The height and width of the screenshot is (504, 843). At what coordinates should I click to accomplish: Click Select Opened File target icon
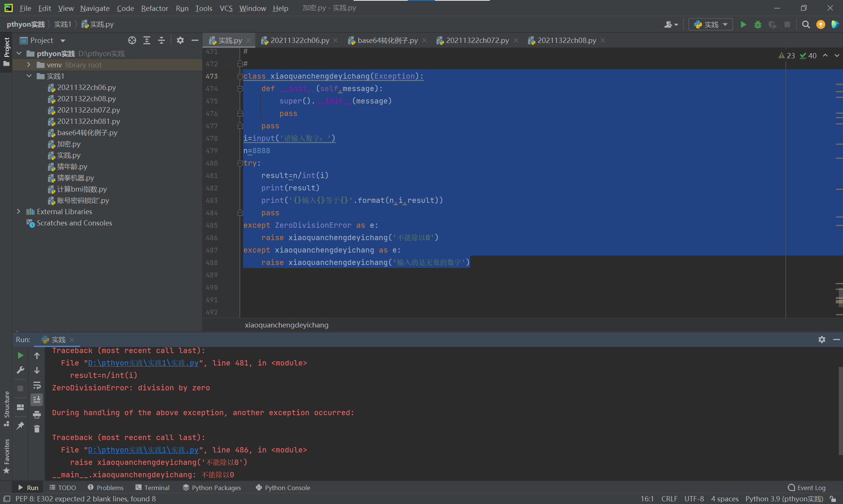coord(132,40)
